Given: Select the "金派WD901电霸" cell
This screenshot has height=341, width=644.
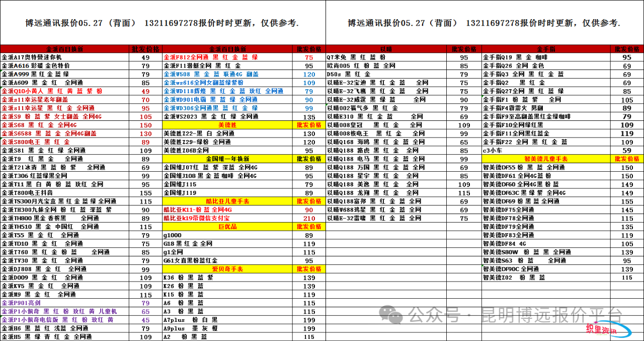Looking at the screenshot, I should pos(227,100).
